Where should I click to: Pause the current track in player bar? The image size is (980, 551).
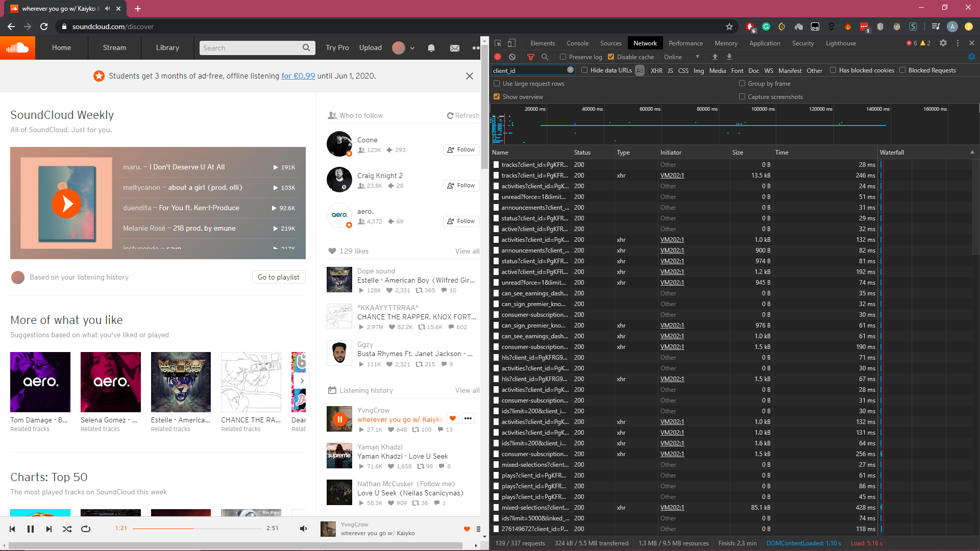[31, 529]
